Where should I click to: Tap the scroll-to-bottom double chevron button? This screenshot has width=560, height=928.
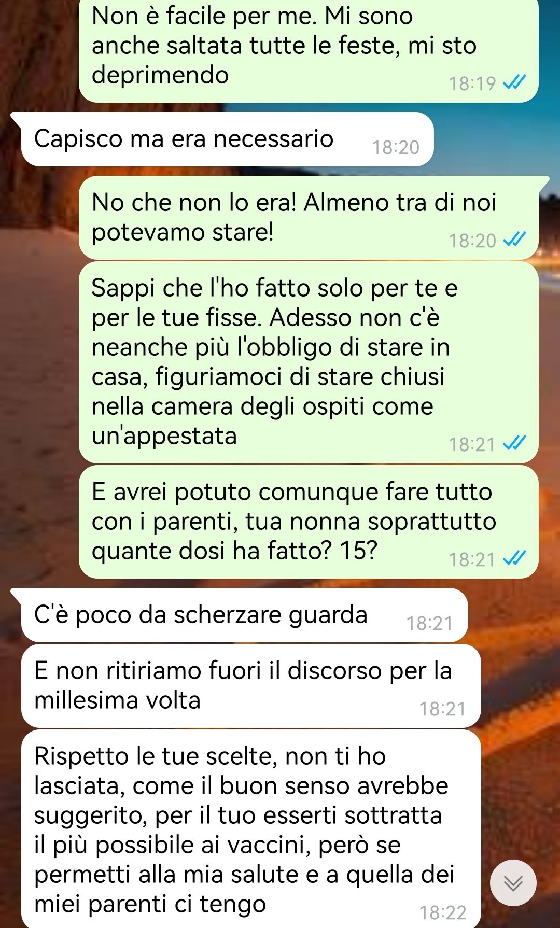click(513, 883)
